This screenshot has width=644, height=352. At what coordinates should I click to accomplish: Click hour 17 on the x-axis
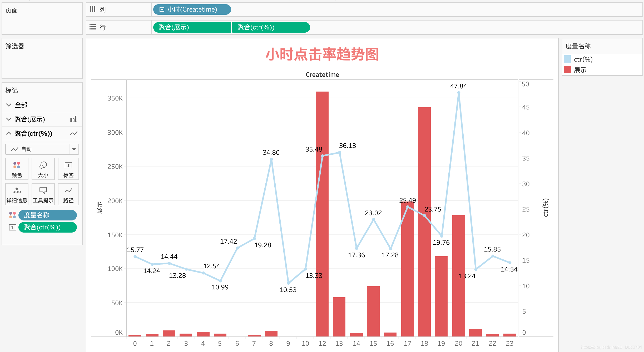coord(408,344)
